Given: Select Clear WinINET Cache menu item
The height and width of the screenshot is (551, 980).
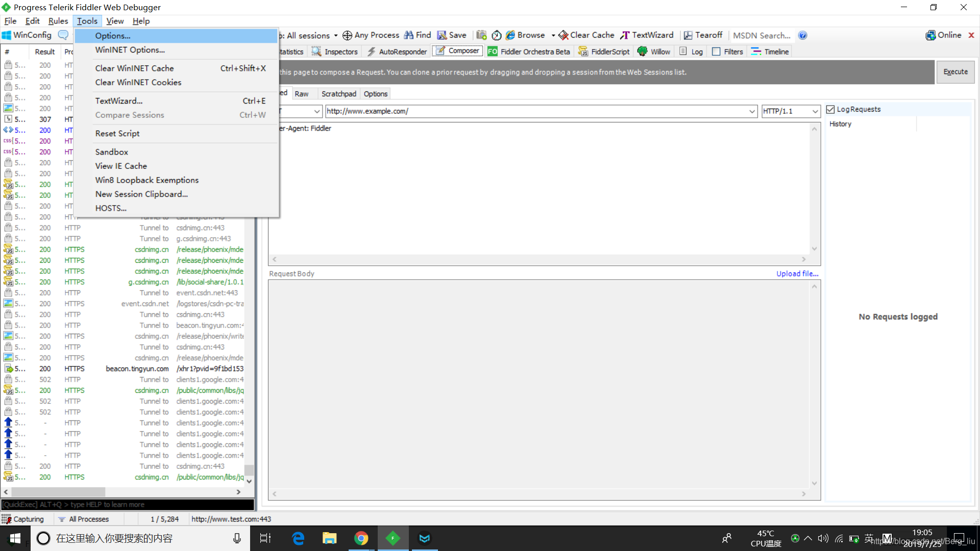Looking at the screenshot, I should (176, 68).
